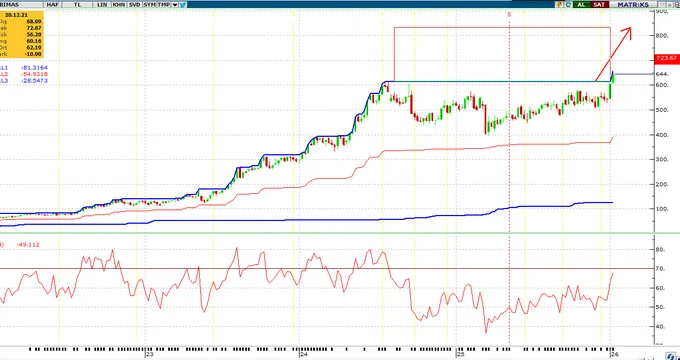This screenshot has height=360, width=680.
Task: Click the small icon right of MATRIKS
Action: 662,4
